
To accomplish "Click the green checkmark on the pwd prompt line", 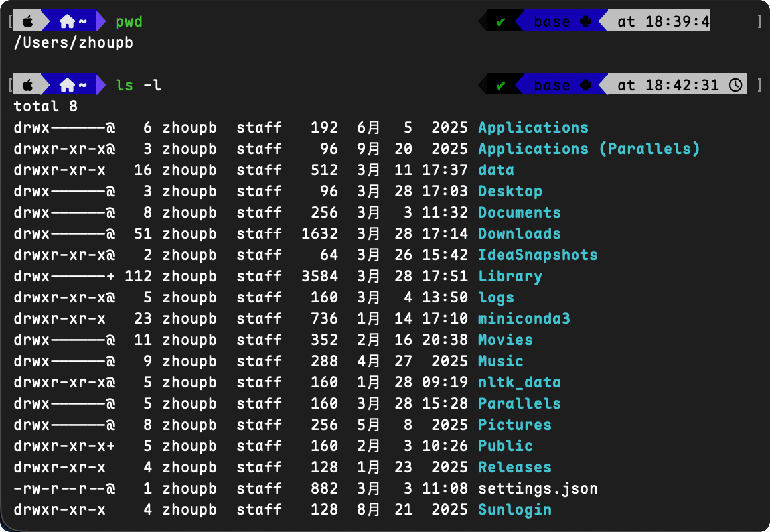I will point(501,22).
